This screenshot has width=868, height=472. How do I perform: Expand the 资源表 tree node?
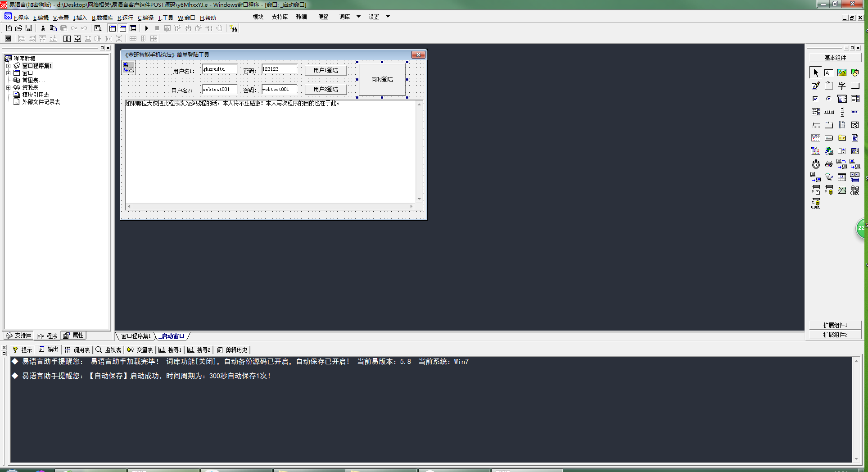click(x=8, y=87)
